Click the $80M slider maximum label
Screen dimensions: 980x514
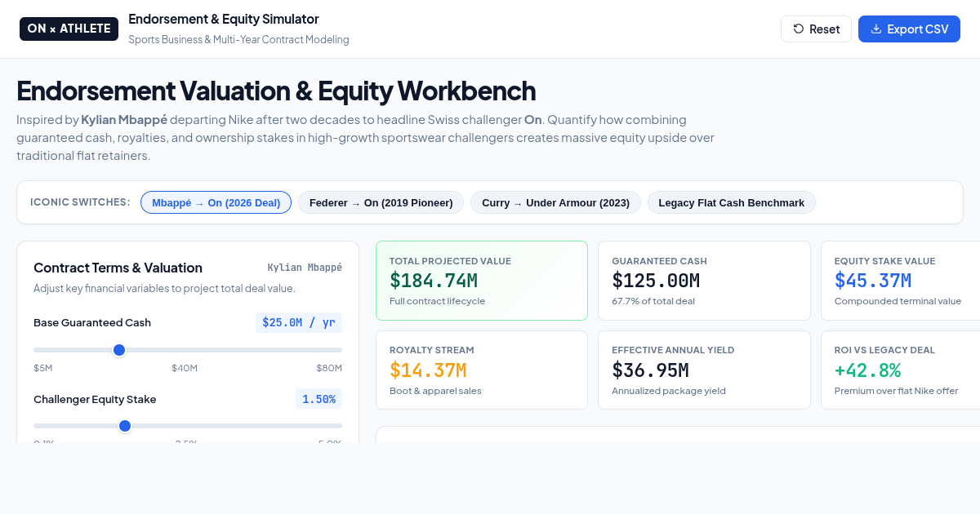329,368
